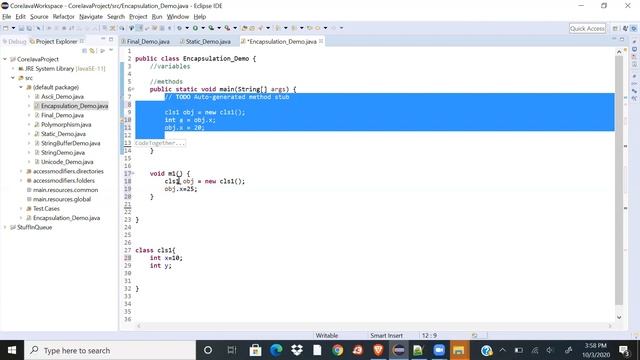Open the Project menu
Image resolution: width=640 pixels, height=360 pixels.
[x=138, y=17]
